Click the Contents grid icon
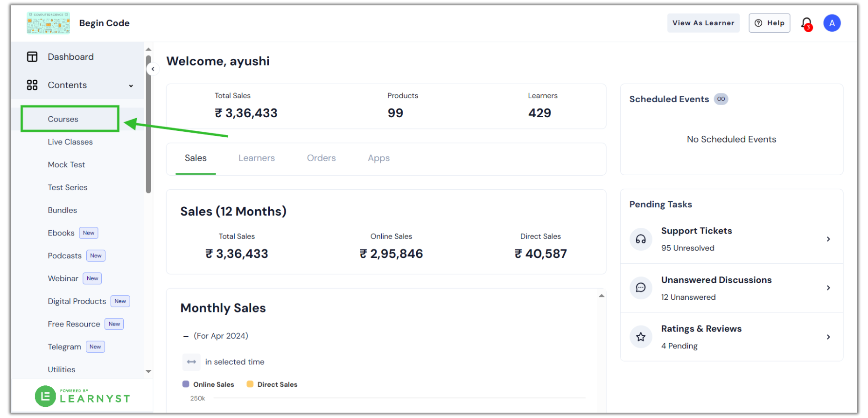 (x=32, y=85)
